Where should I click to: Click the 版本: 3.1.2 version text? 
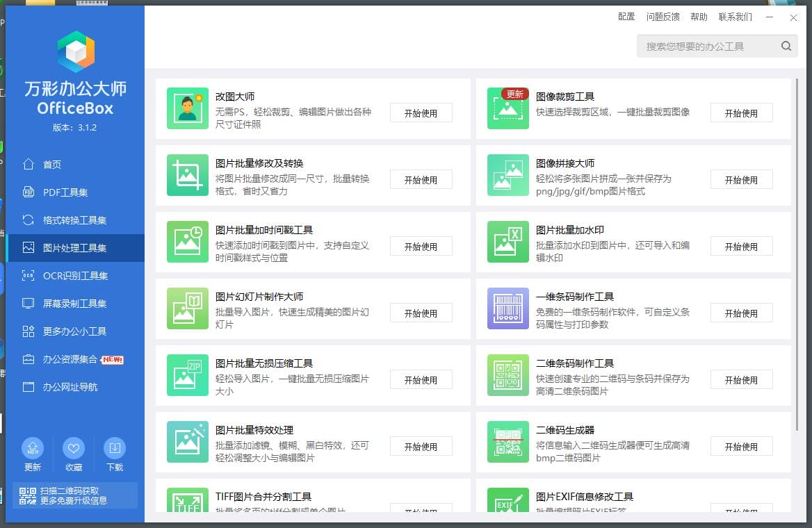click(74, 128)
